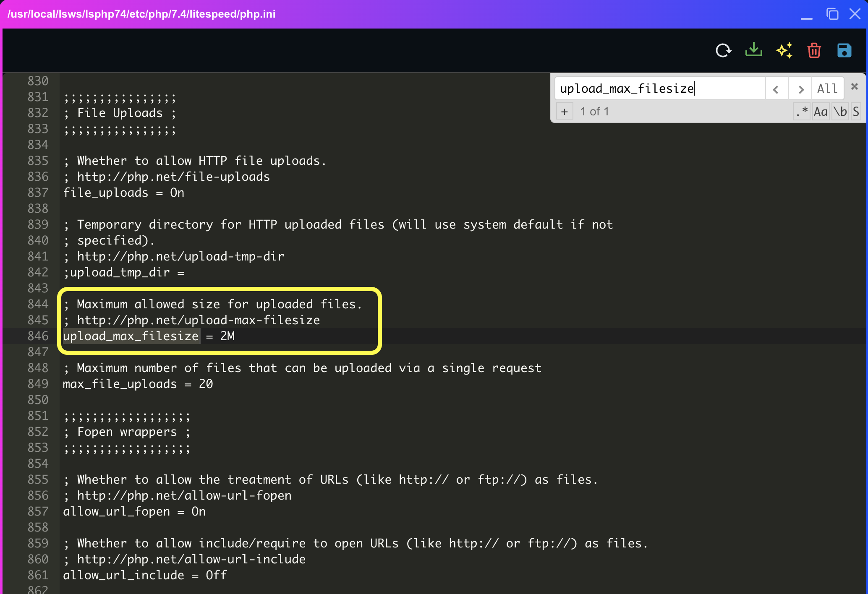Toggle whole word \b search option
The height and width of the screenshot is (594, 868).
[840, 112]
